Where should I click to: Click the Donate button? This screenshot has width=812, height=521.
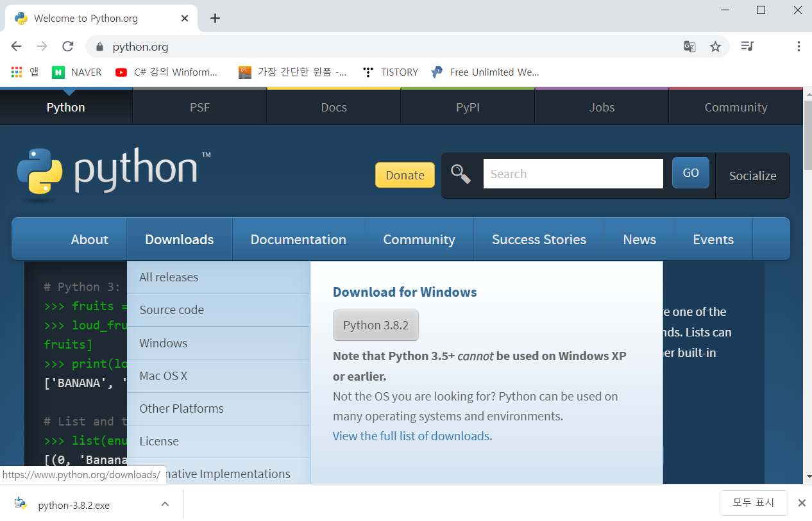(x=405, y=175)
